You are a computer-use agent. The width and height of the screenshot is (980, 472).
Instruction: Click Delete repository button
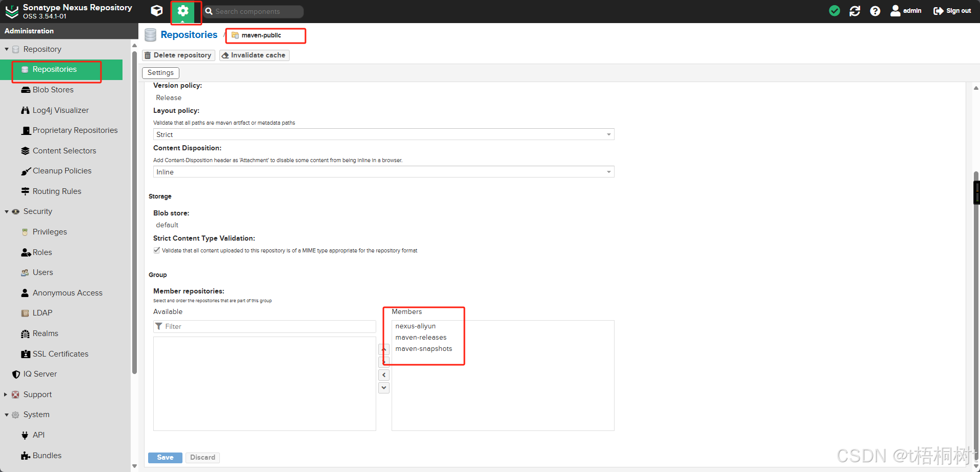tap(178, 55)
